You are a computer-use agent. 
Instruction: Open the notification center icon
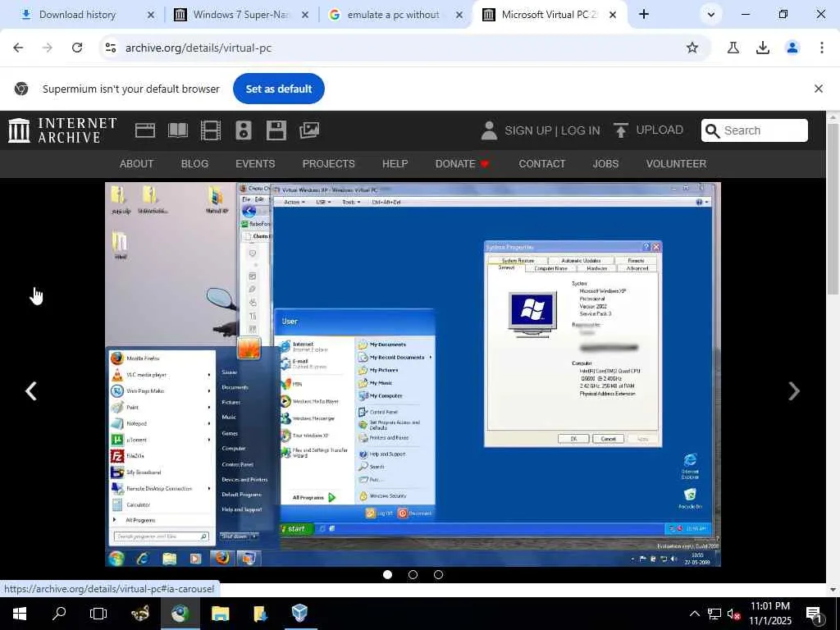(815, 614)
